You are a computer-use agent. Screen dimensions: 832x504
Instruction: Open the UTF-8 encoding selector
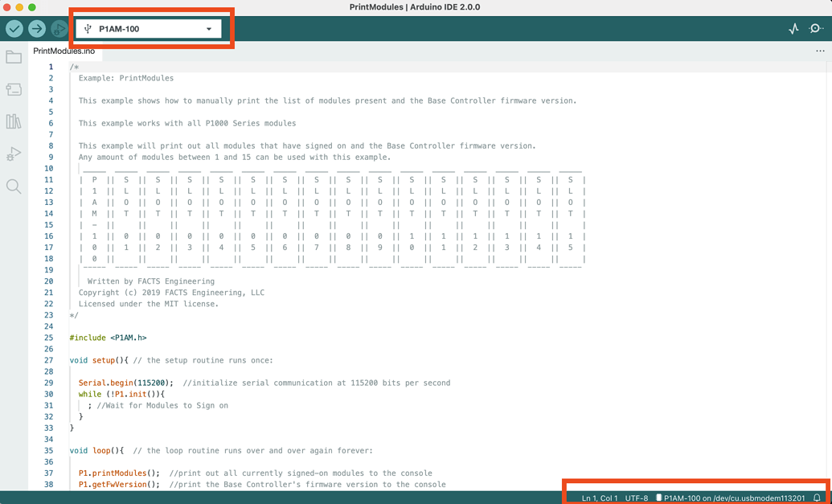636,497
